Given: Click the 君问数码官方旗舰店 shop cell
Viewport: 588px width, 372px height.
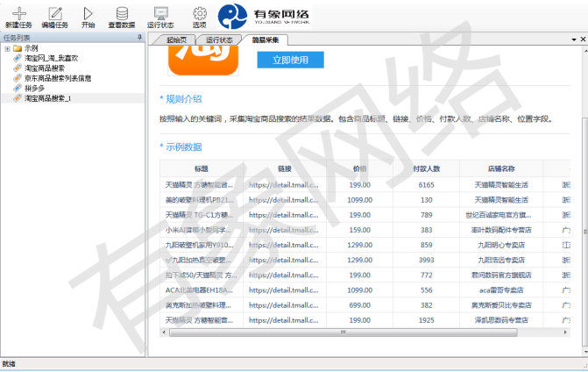Looking at the screenshot, I should click(501, 275).
